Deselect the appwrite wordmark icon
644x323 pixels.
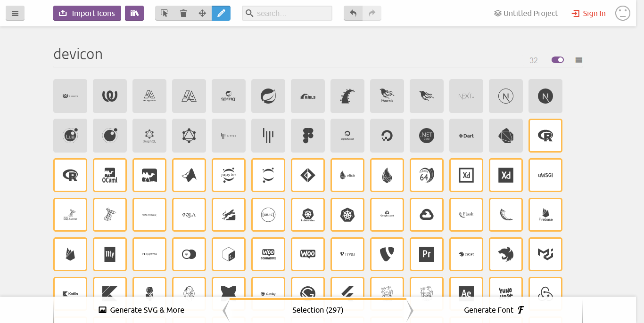click(149, 254)
